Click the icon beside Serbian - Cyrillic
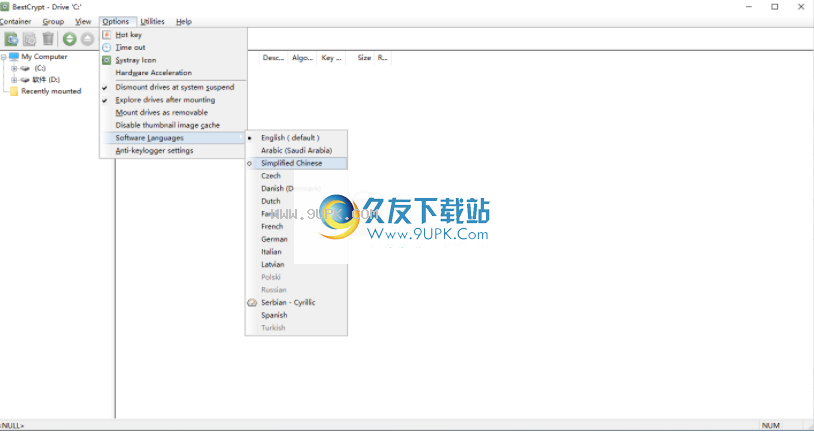 (x=252, y=303)
